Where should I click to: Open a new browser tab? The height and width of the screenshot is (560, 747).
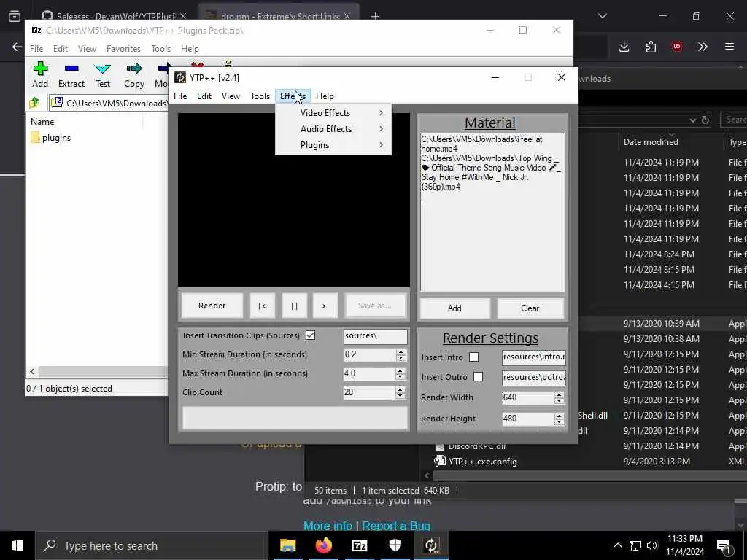[x=375, y=16]
